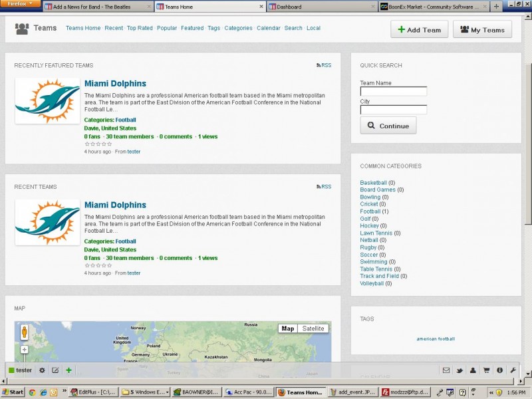This screenshot has height=399, width=532.
Task: Click the Street View pegman on the map
Action: click(x=25, y=332)
